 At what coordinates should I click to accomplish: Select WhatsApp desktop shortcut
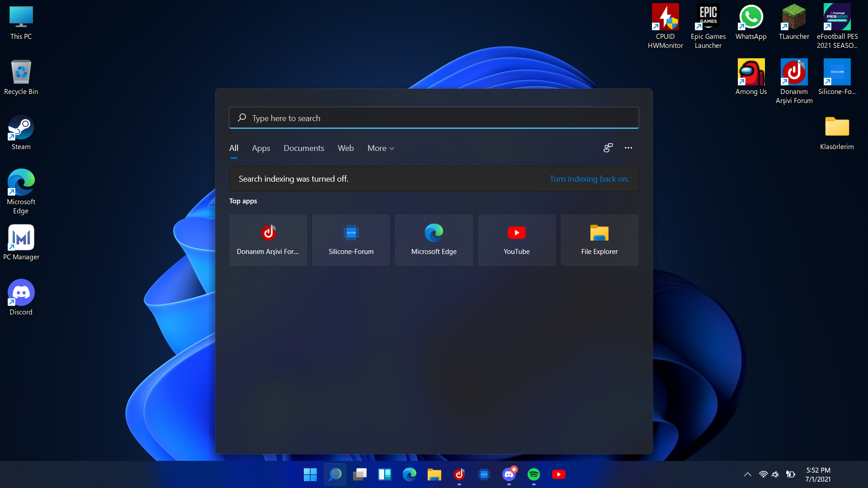click(x=751, y=23)
